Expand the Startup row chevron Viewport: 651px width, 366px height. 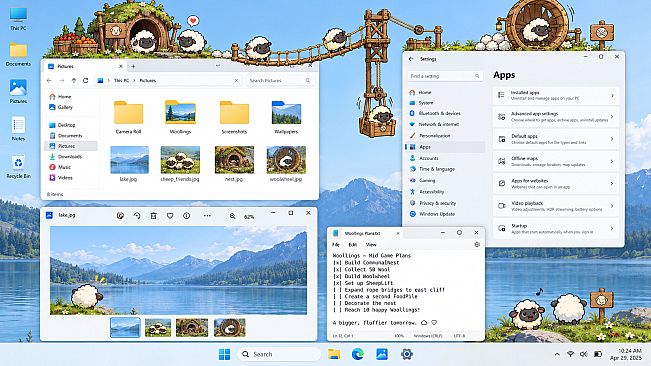tap(612, 228)
